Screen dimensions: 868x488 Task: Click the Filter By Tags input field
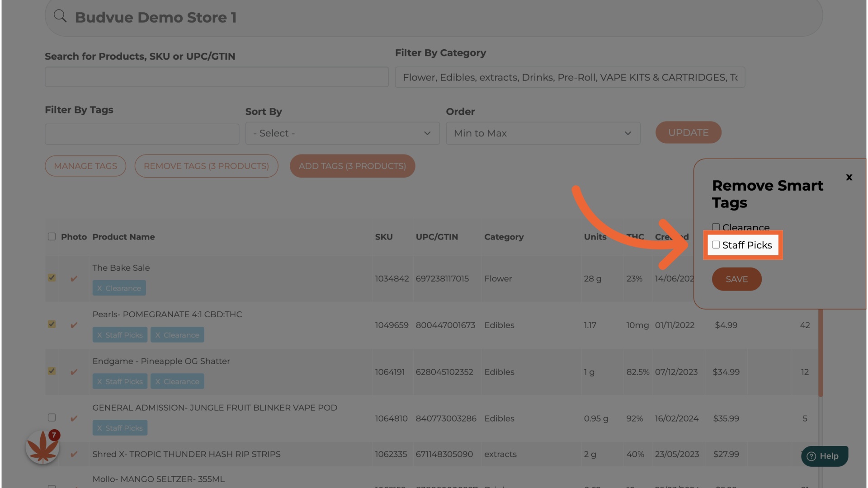[142, 134]
